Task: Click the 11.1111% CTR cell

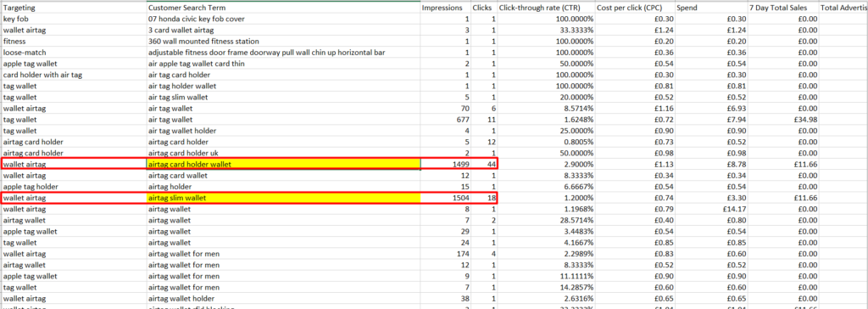Action: 546,276
